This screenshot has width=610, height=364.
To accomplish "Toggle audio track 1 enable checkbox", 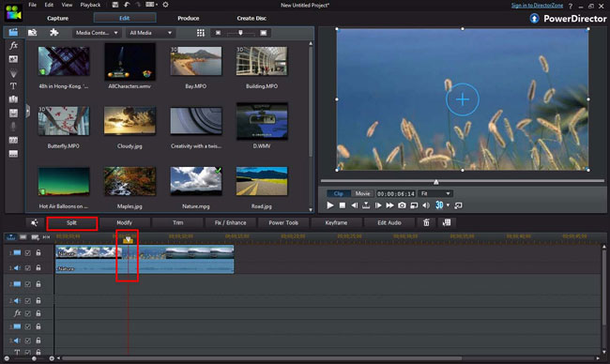I will 27,268.
